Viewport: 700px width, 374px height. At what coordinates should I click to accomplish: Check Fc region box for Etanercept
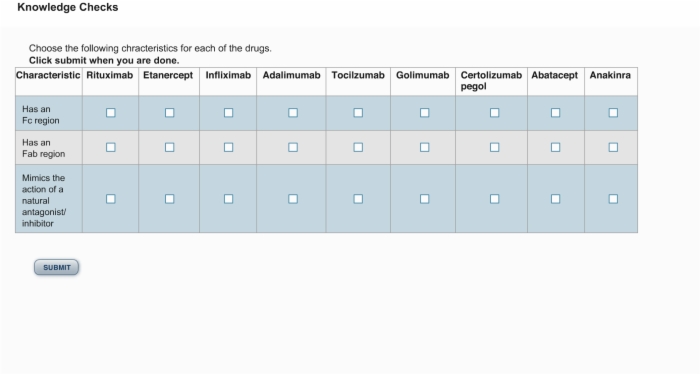pyautogui.click(x=170, y=113)
